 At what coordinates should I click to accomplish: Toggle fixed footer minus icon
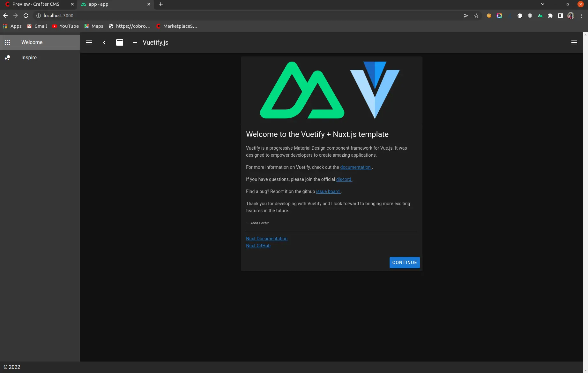135,42
